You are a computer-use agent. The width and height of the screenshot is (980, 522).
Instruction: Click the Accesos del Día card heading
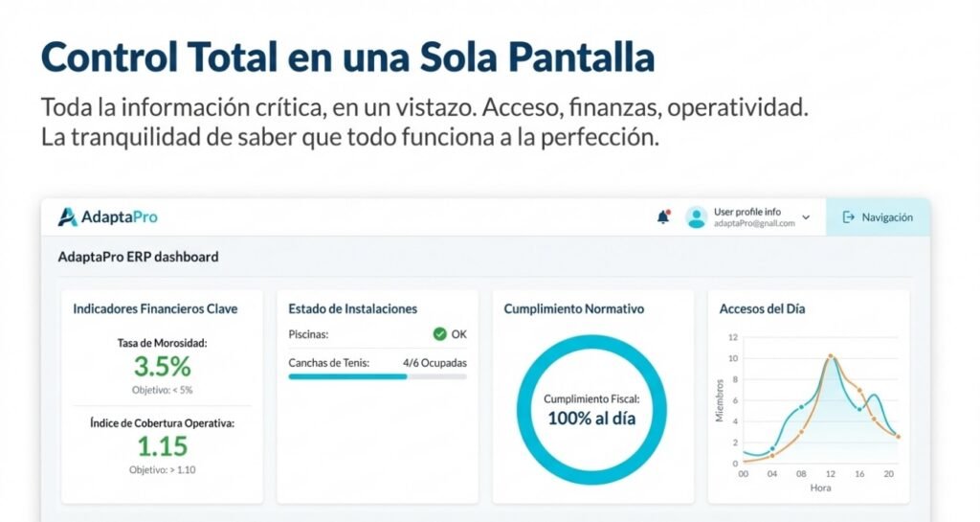point(763,308)
